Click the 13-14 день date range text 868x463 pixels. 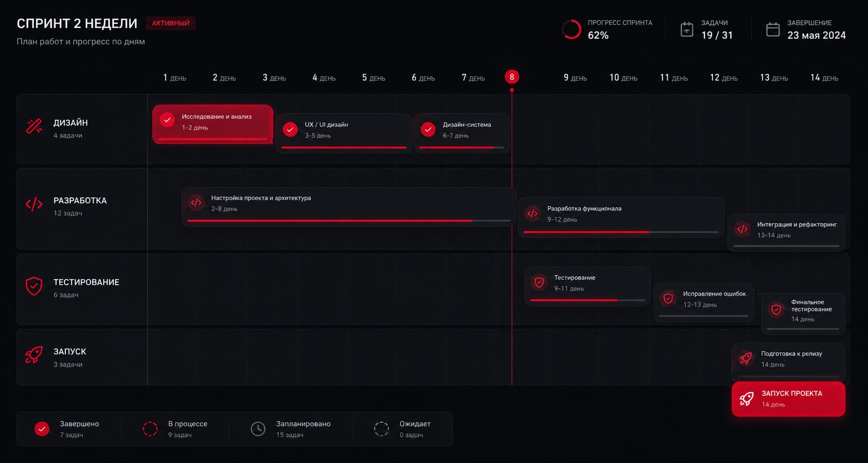coord(774,235)
